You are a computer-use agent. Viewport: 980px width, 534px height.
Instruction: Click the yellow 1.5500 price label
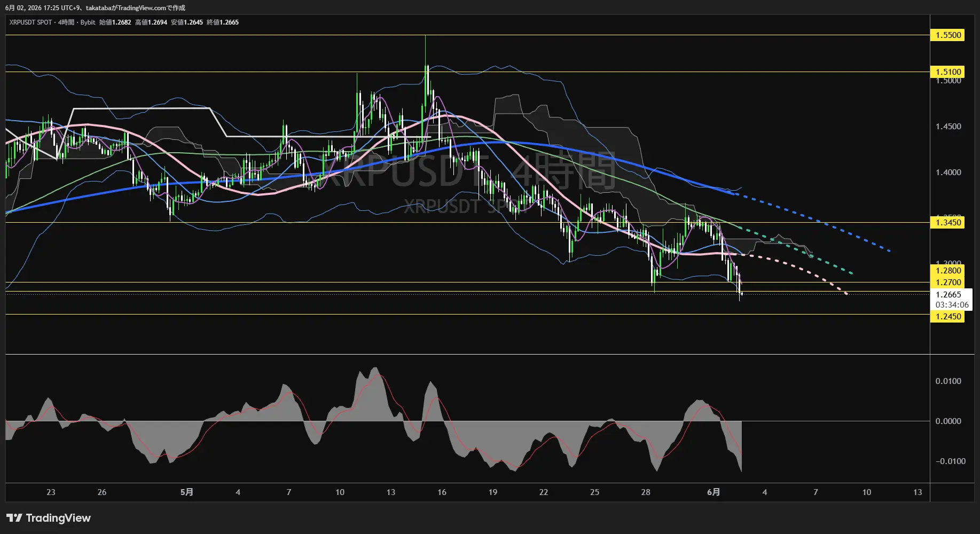pos(948,35)
